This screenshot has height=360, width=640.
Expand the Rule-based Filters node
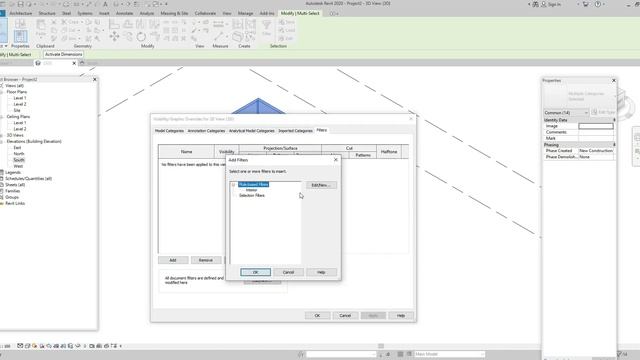pyautogui.click(x=234, y=184)
